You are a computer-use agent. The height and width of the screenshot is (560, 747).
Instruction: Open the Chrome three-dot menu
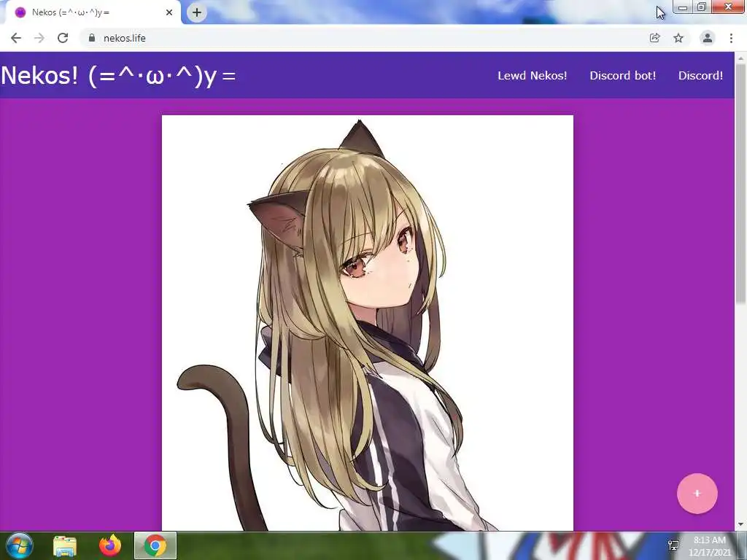click(731, 38)
